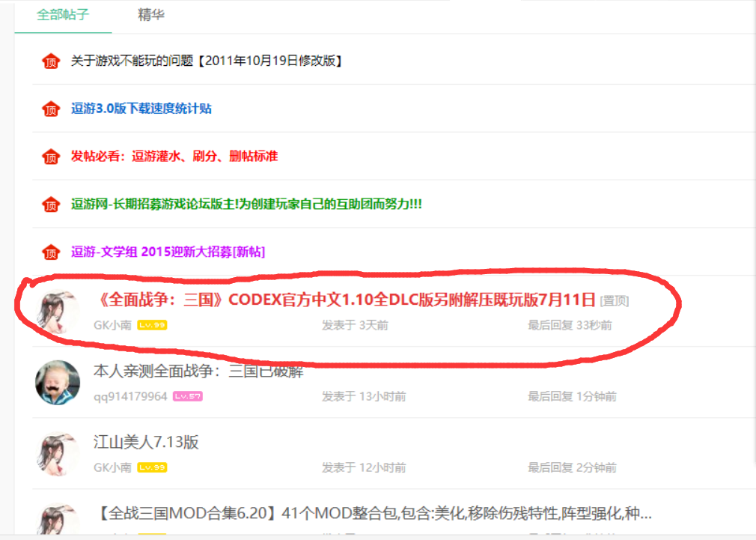
Task: Click pinned icon beside 文学组 2015迎新大招募
Action: [x=51, y=252]
